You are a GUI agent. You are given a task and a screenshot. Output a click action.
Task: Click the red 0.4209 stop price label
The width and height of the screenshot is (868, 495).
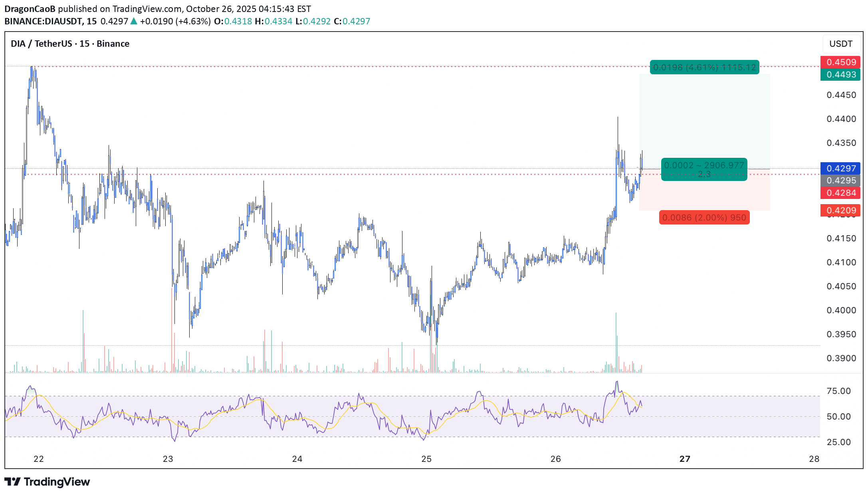coord(840,210)
